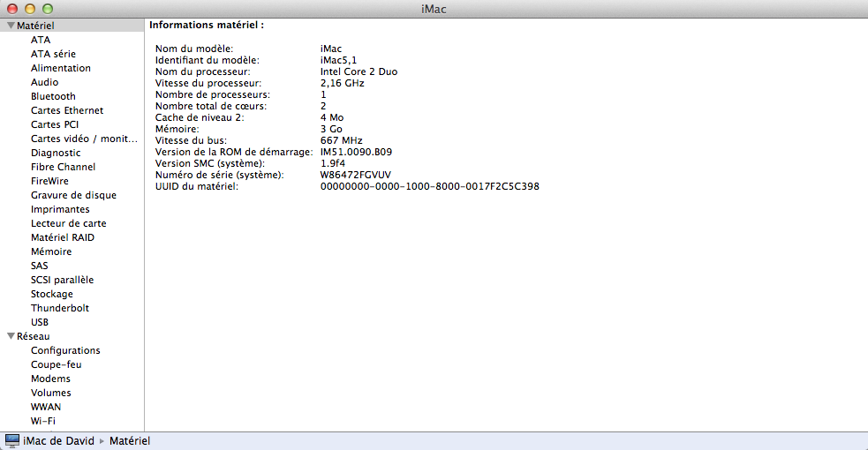Image resolution: width=868 pixels, height=450 pixels.
Task: Show WWAN information
Action: point(46,407)
